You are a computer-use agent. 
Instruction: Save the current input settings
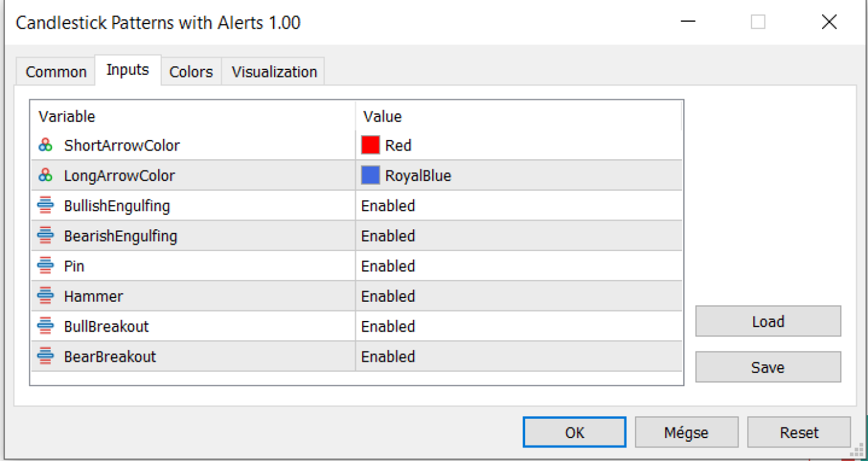point(768,367)
